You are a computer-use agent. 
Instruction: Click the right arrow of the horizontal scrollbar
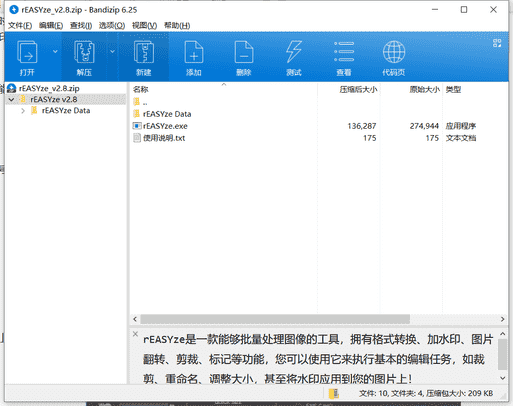click(503, 319)
